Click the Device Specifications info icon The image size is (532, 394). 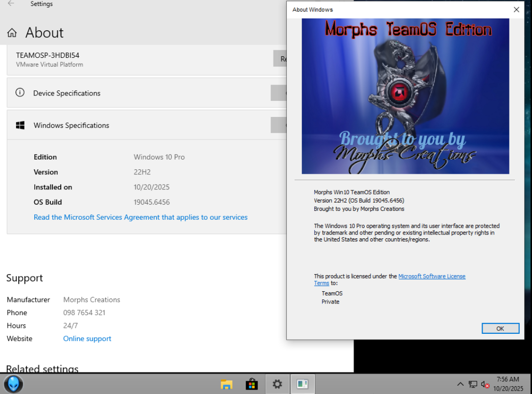(20, 93)
